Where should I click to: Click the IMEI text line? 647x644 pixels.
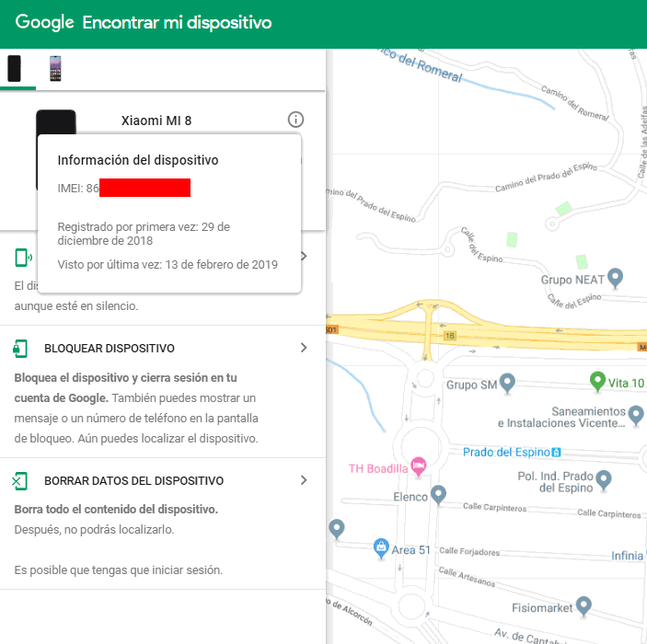pos(124,188)
